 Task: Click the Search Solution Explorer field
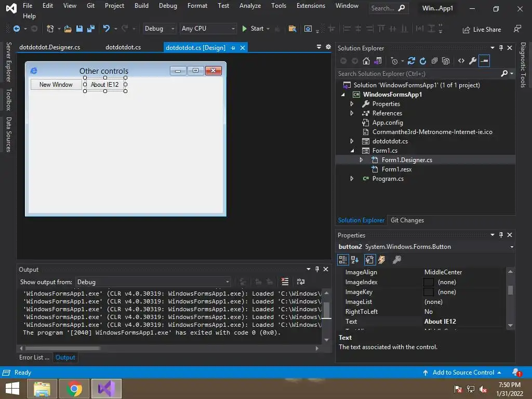pos(419,74)
